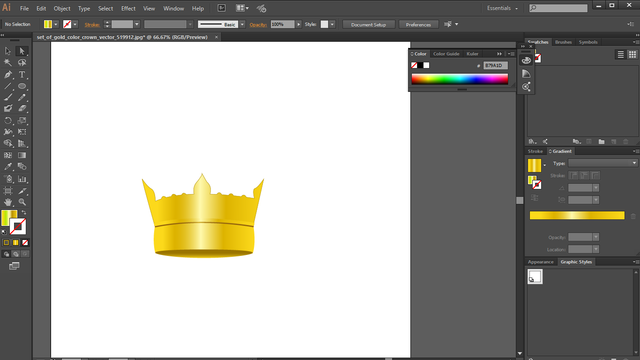640x360 pixels.
Task: Select the Rotate tool
Action: click(x=8, y=120)
